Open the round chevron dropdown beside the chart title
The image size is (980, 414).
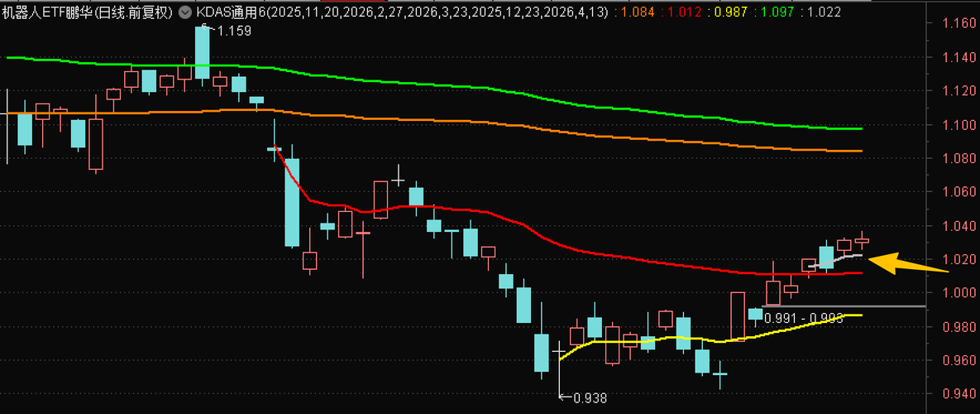coord(185,12)
